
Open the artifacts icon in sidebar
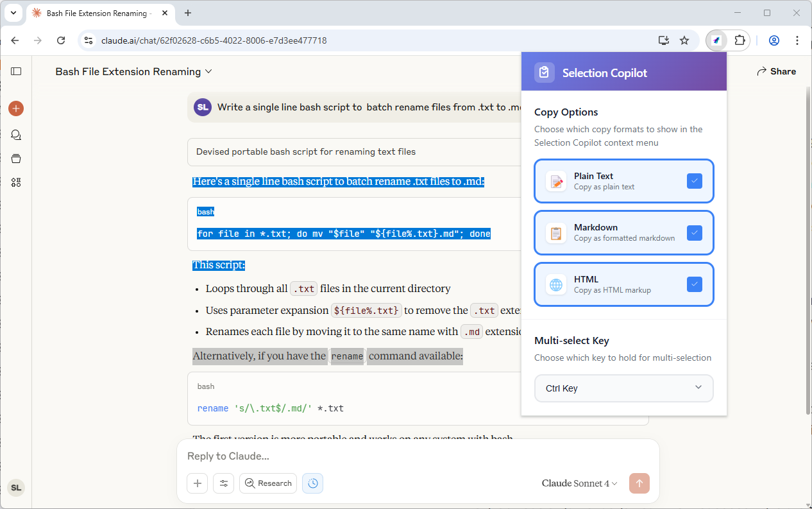point(16,182)
